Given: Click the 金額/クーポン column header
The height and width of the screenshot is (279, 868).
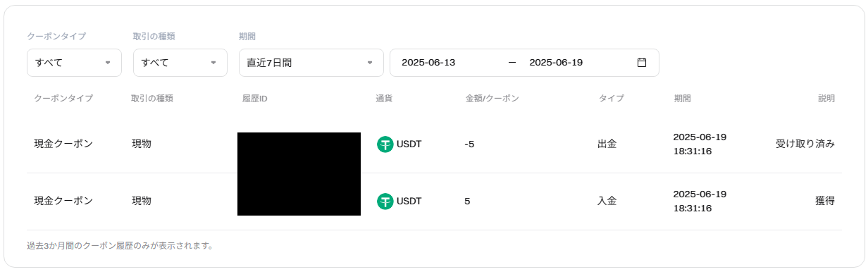Looking at the screenshot, I should pyautogui.click(x=492, y=99).
